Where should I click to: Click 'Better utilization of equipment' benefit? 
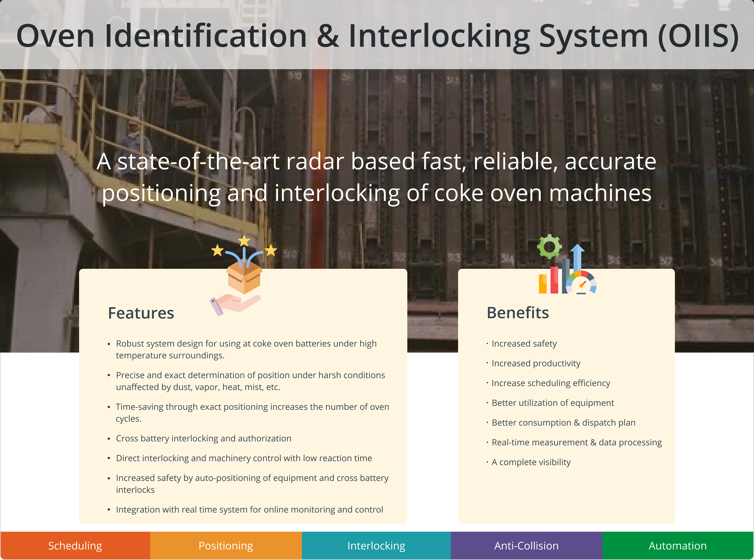click(x=553, y=403)
